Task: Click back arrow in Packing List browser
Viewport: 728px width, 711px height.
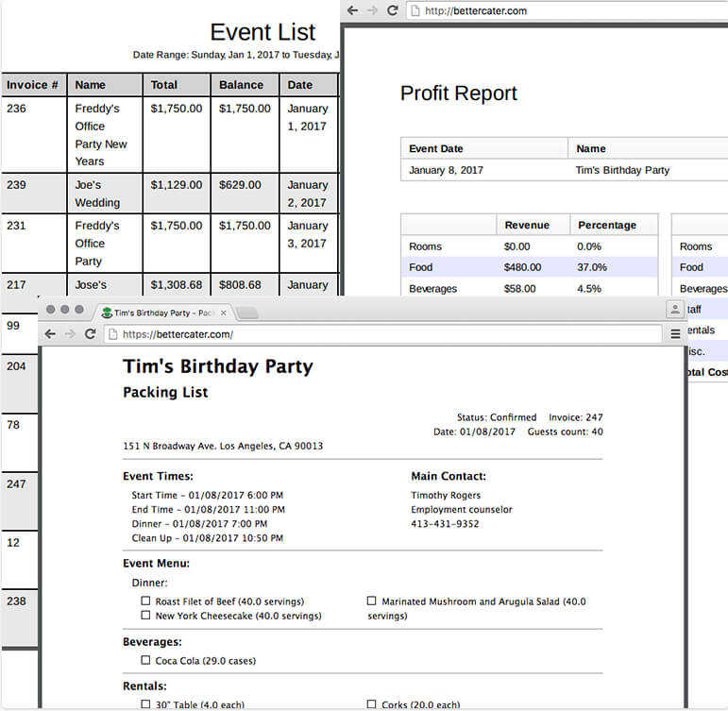Action: 50,334
